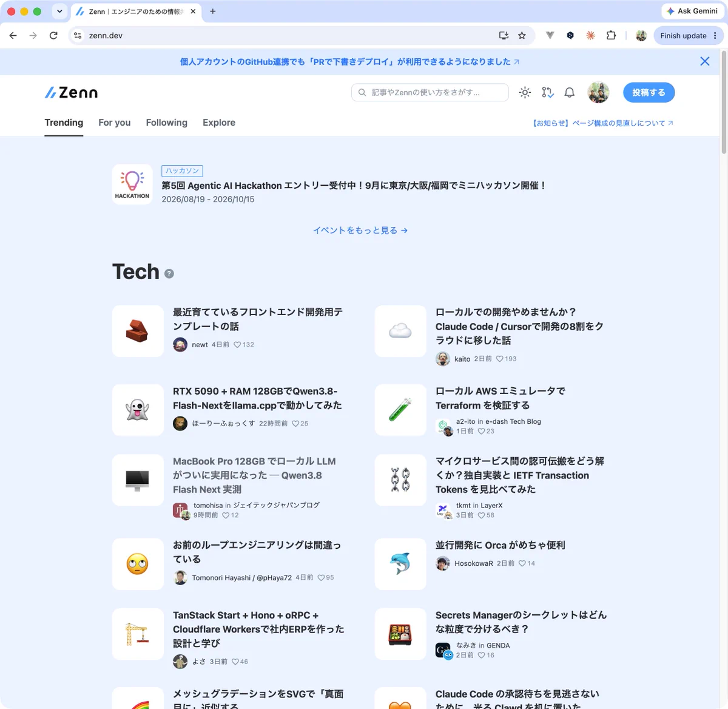Click the magnifier icon in the search box

coord(362,92)
